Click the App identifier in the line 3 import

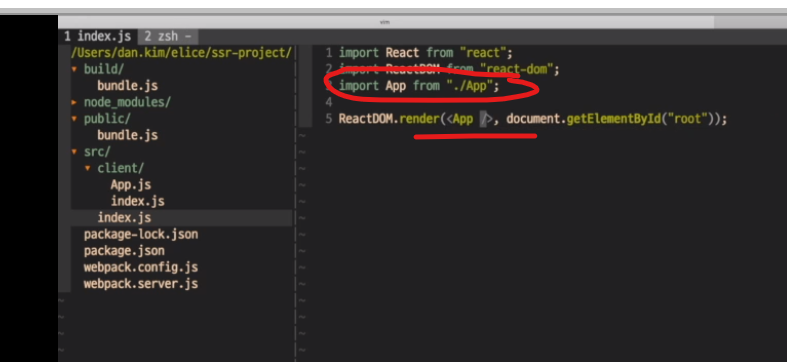(396, 86)
